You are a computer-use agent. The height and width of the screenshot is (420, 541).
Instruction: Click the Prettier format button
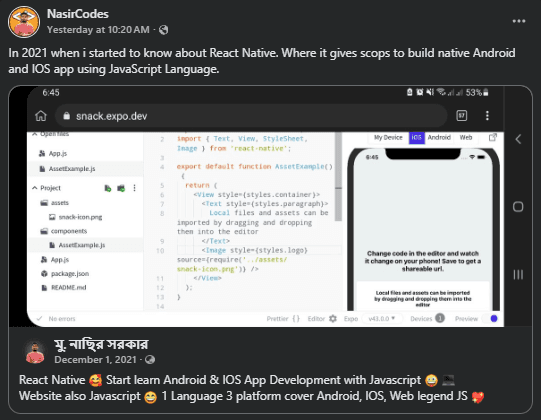tap(283, 319)
